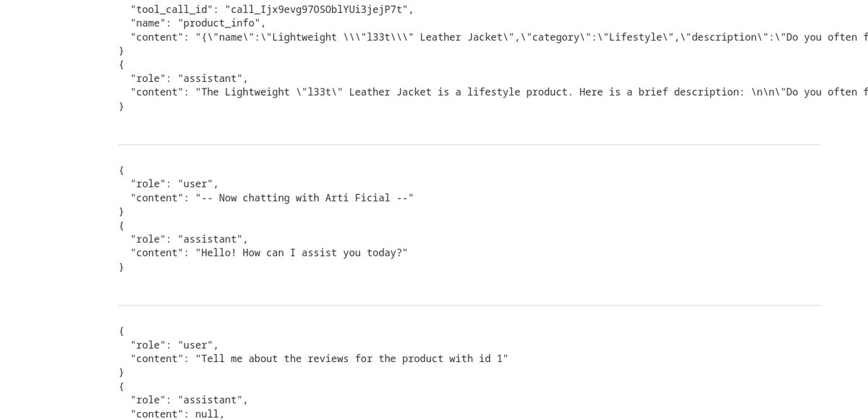Viewport: 868px width, 420px height.
Task: Click the call_Ijx9evg97OSOblYUi3jejP7t tool call ID value
Action: click(x=319, y=9)
